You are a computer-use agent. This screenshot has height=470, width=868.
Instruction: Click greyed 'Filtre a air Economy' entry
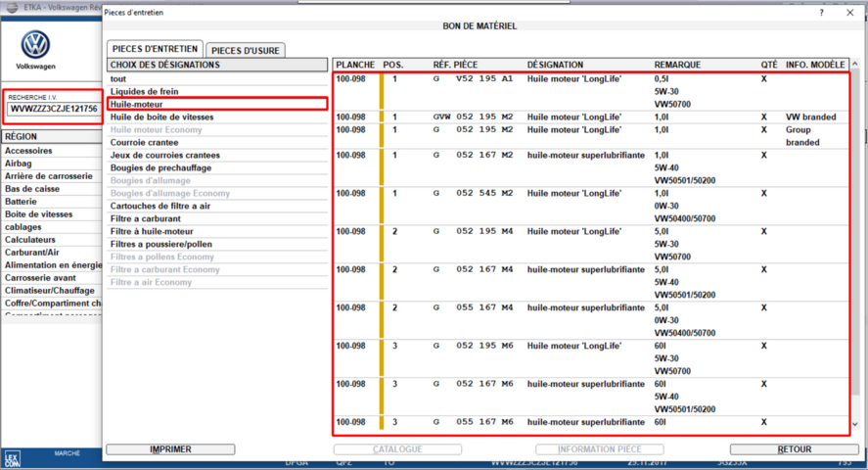217,282
